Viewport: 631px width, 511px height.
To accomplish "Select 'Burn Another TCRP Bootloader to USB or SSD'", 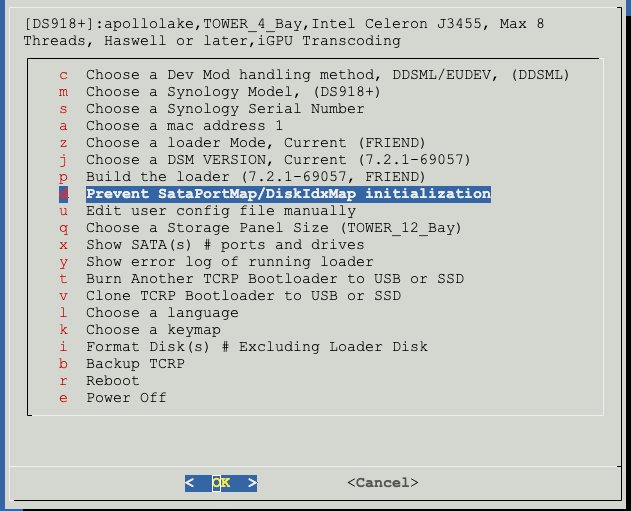I will [275, 279].
